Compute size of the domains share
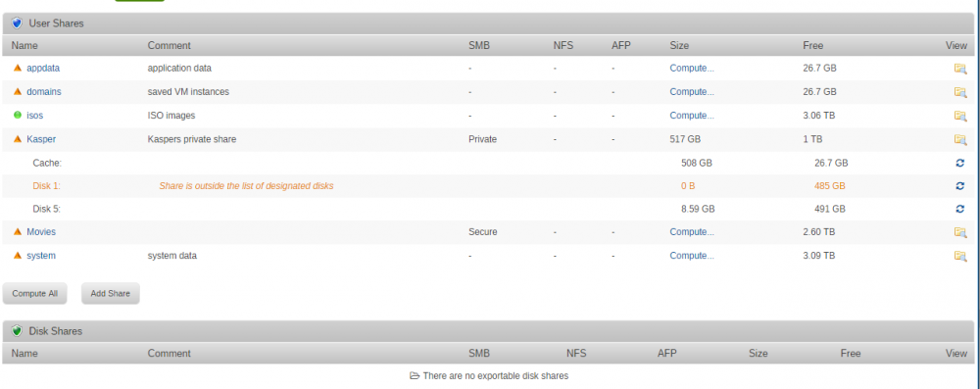 [x=692, y=92]
